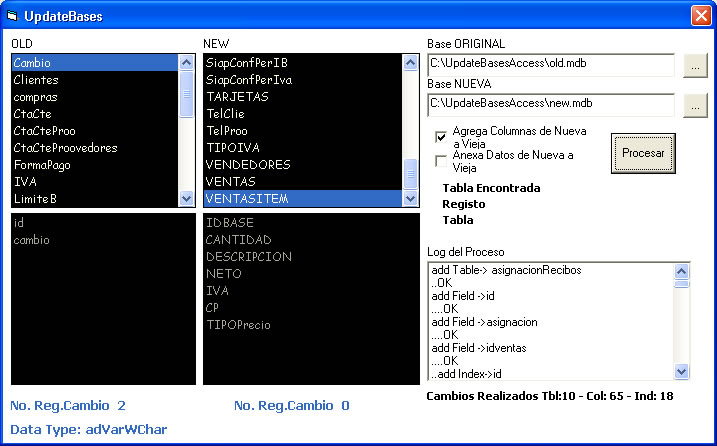Click the Base ORIGINAL path field
The width and height of the screenshot is (717, 446).
coord(551,65)
